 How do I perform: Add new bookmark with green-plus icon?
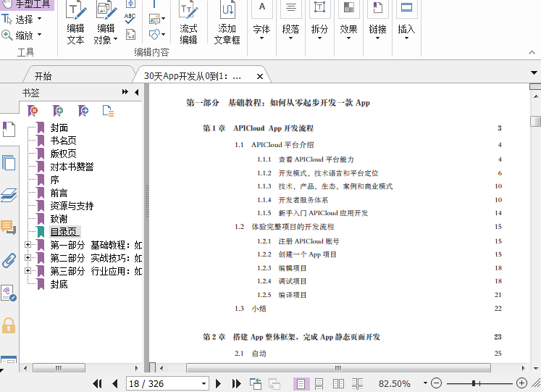[58, 111]
